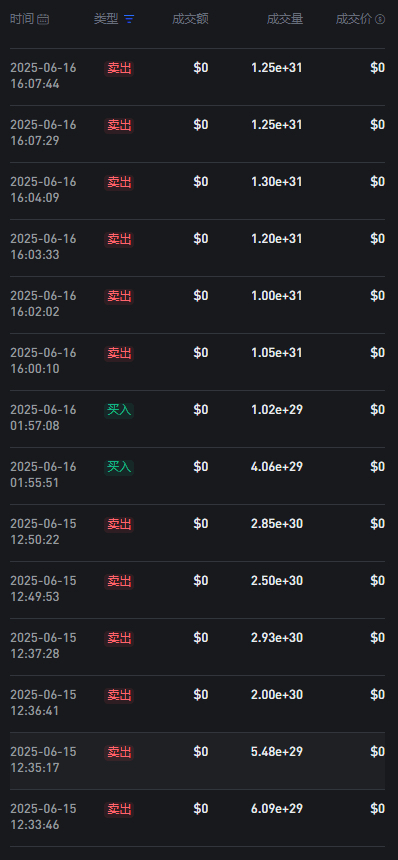Image resolution: width=398 pixels, height=860 pixels.
Task: Click the 卖出 tag at 12:33:46
Action: pos(119,810)
